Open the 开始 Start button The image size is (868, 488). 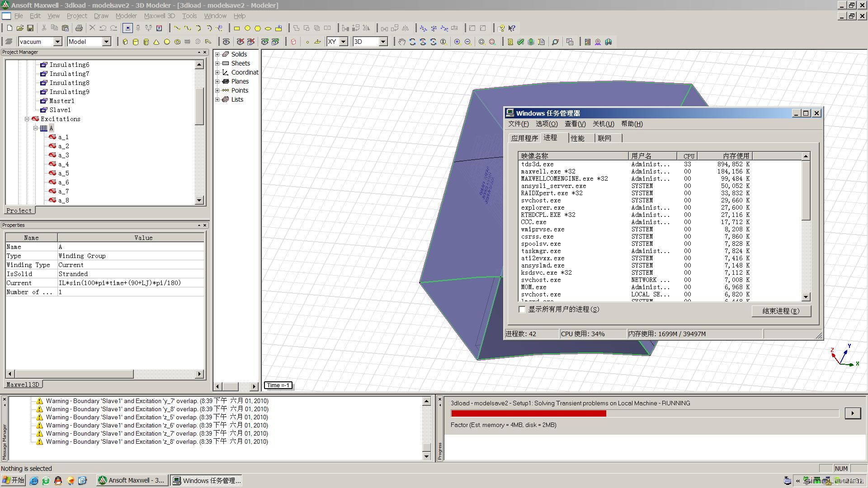coord(13,480)
